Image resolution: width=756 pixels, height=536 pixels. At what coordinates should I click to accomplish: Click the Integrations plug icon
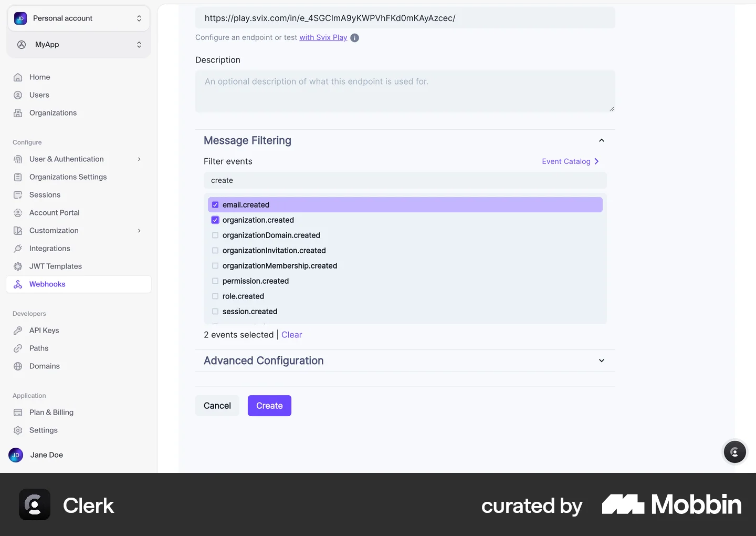(x=18, y=249)
